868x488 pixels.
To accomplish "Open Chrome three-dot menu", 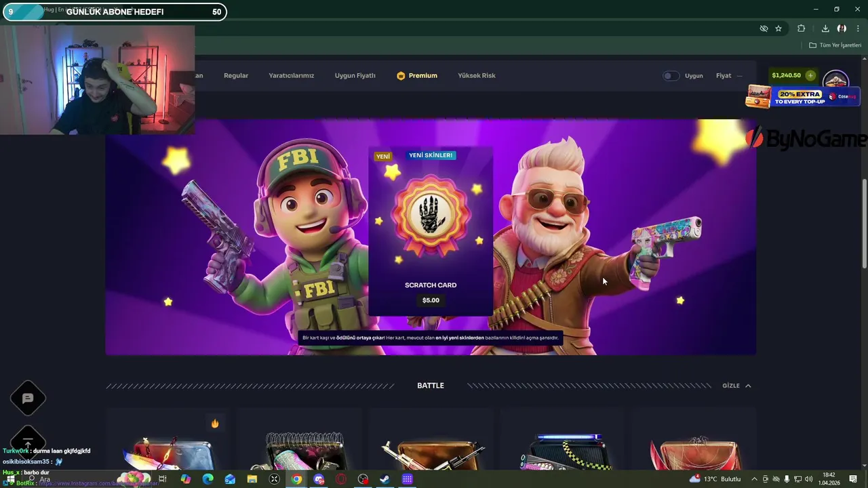I will click(858, 28).
